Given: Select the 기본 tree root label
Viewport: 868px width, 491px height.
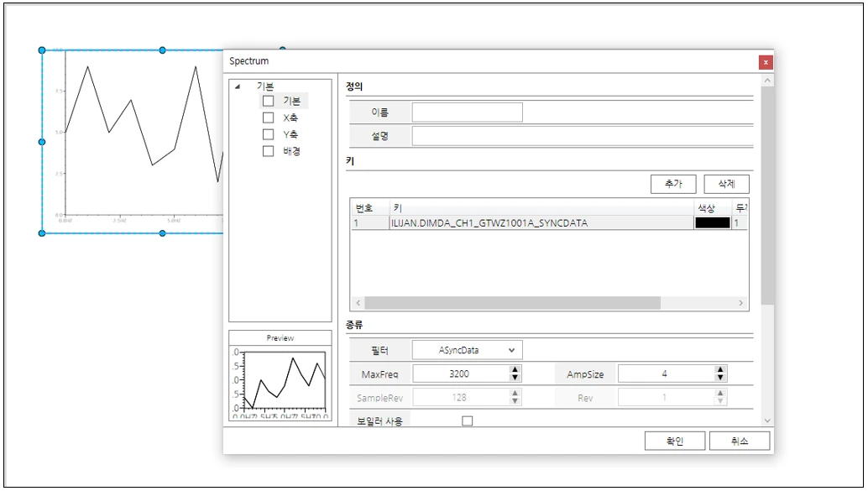Looking at the screenshot, I should tap(264, 86).
